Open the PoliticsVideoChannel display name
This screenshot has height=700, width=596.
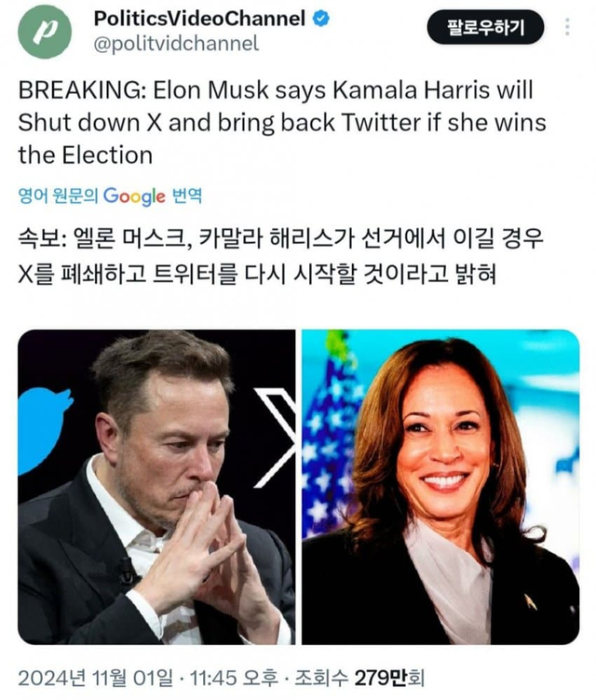[x=199, y=19]
